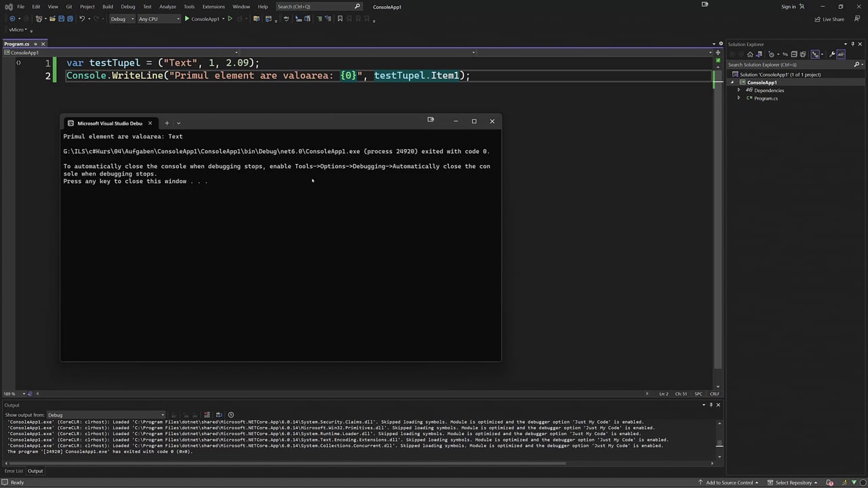Switch views icon in Solution Explorer toolbar
Image resolution: width=868 pixels, height=488 pixels.
760,54
